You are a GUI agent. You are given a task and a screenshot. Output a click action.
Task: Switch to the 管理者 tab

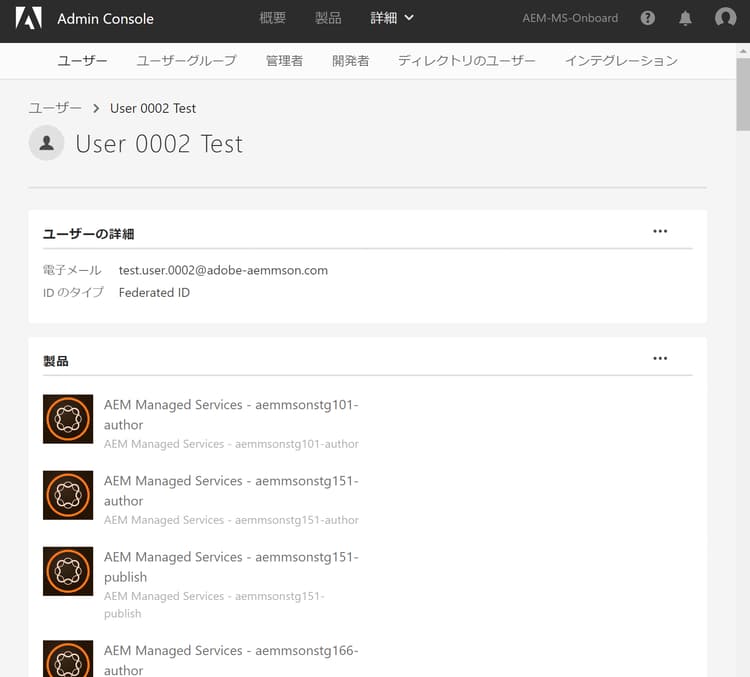pyautogui.click(x=284, y=61)
